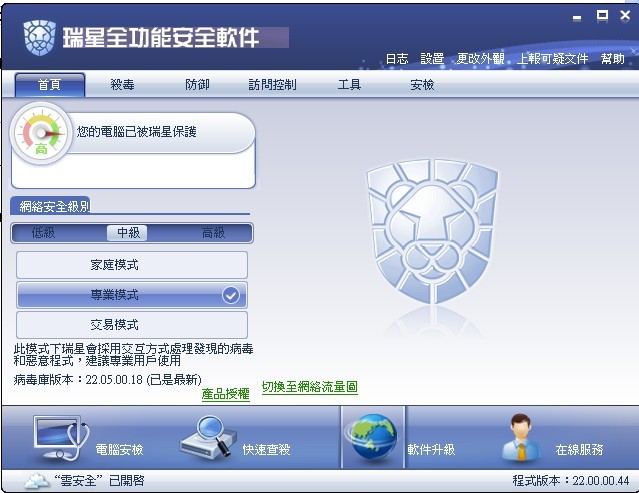Viewport: 639px width, 493px height.
Task: Click 切換至網絡流量圖 link
Action: 310,387
